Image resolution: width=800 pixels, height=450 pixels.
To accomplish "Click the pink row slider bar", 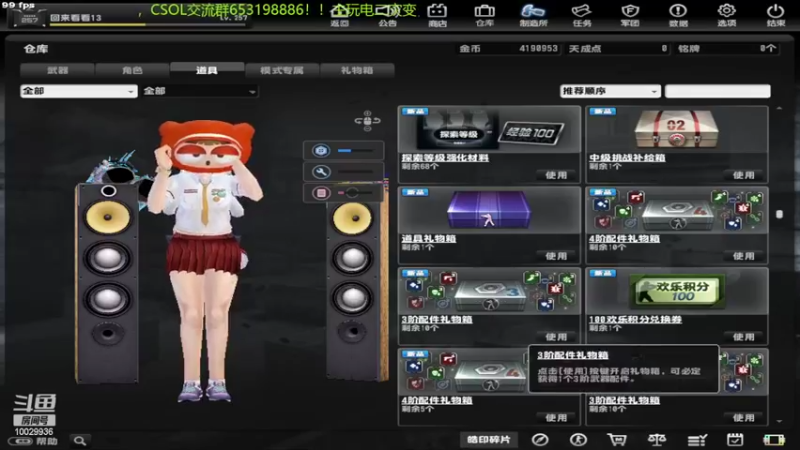I will point(355,193).
